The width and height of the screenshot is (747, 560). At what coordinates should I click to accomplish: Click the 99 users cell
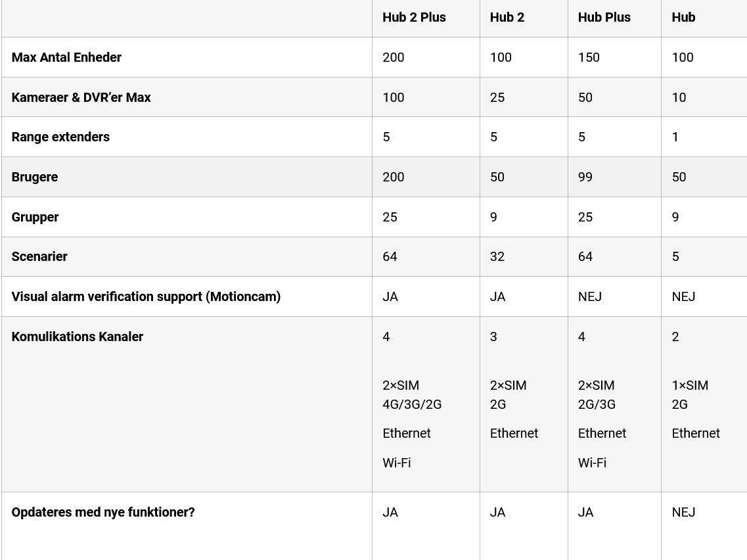(585, 177)
